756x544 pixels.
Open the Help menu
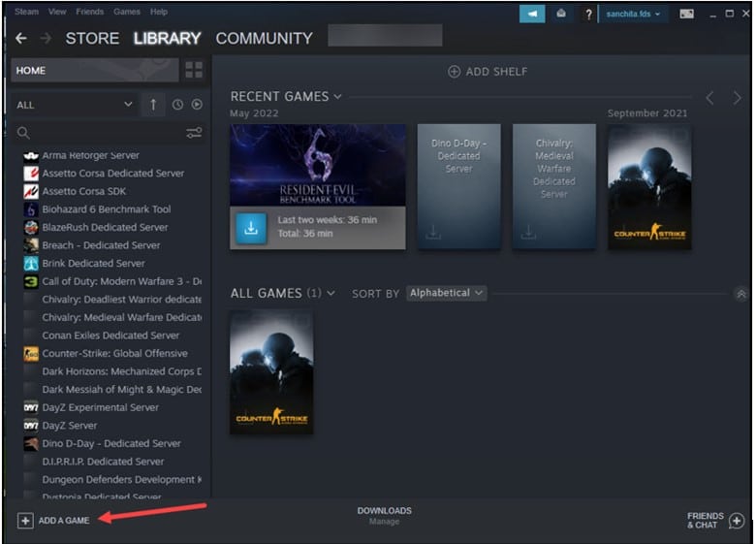[159, 12]
